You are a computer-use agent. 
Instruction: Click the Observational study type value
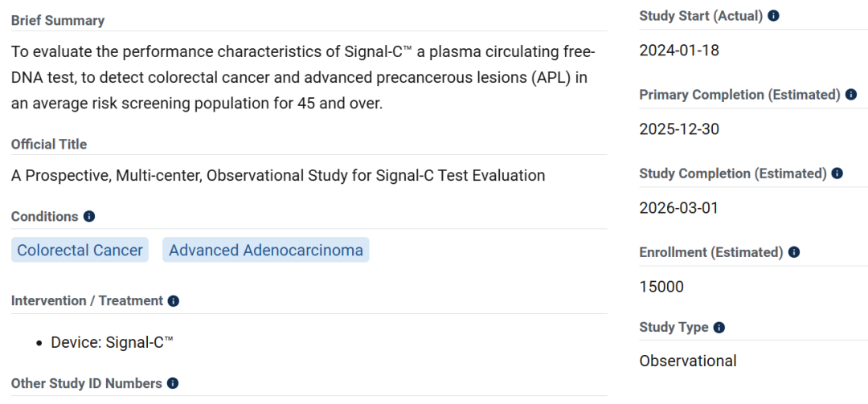[x=687, y=361]
